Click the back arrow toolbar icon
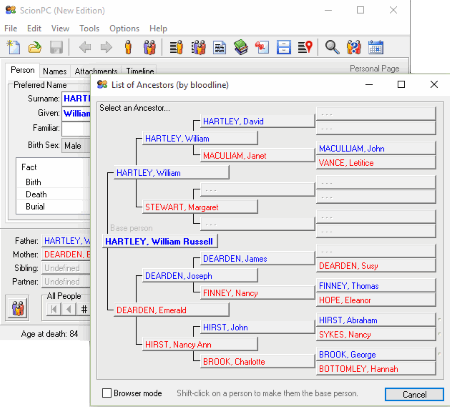The image size is (450, 407). 85,47
